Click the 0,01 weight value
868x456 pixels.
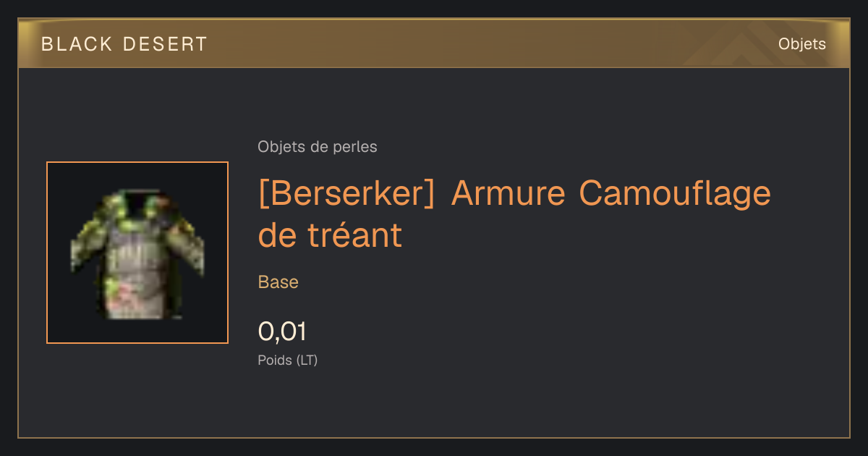click(x=282, y=332)
